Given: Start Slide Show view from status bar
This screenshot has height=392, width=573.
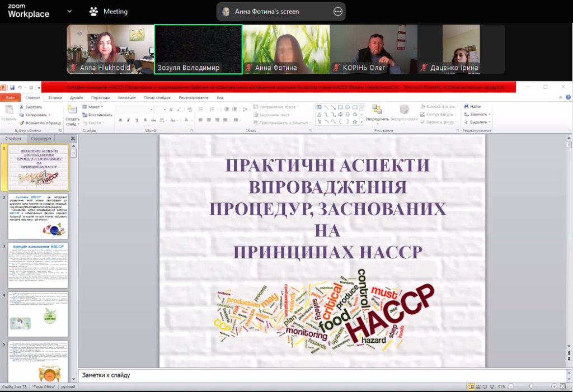Looking at the screenshot, I should [x=492, y=387].
